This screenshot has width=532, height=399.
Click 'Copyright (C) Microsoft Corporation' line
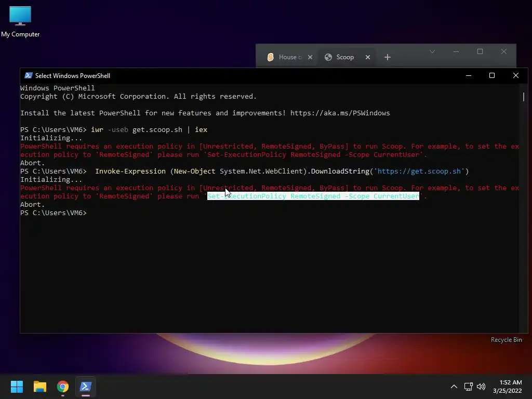[x=138, y=96]
